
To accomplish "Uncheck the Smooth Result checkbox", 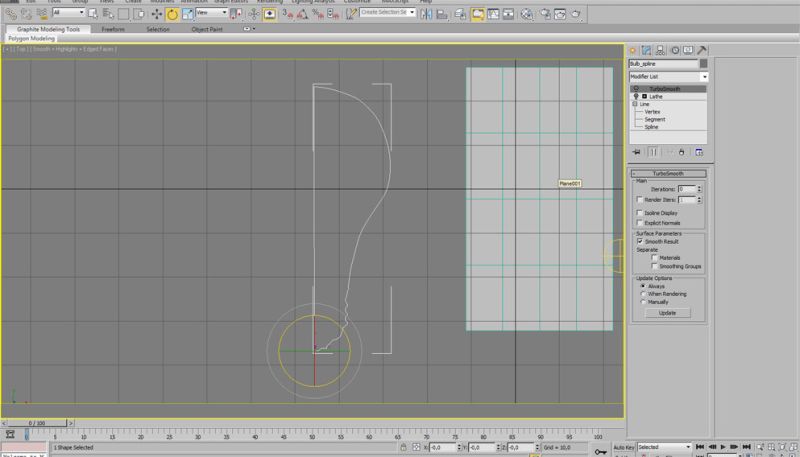I will click(x=639, y=241).
